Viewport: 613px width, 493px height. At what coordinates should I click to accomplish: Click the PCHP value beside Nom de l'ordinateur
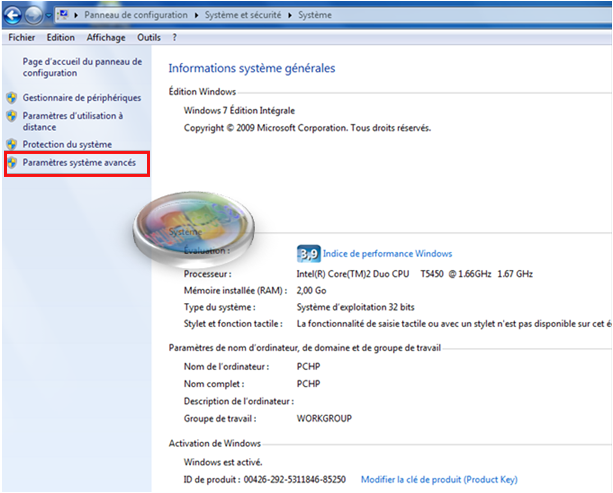[x=308, y=367]
